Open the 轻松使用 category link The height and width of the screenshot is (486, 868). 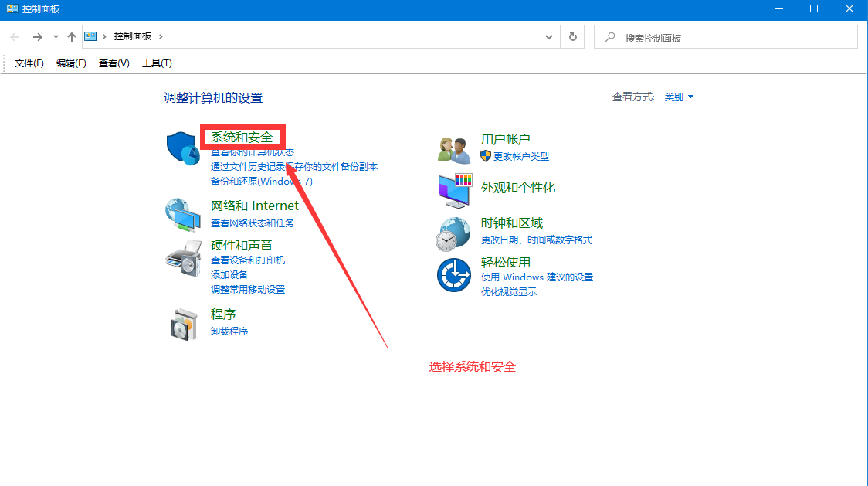point(505,262)
